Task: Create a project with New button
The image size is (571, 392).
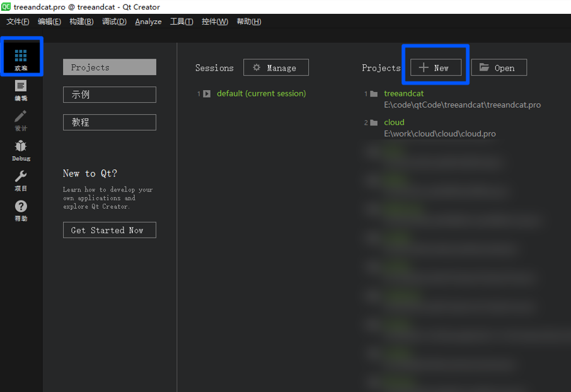Action: [436, 67]
